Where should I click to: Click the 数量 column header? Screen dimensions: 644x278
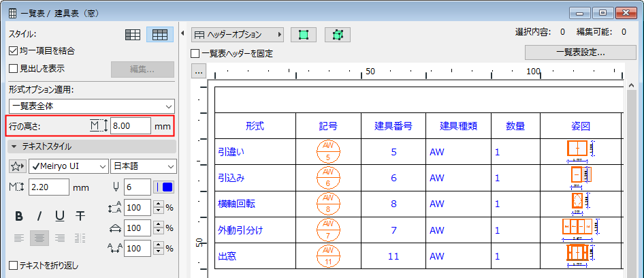click(515, 126)
